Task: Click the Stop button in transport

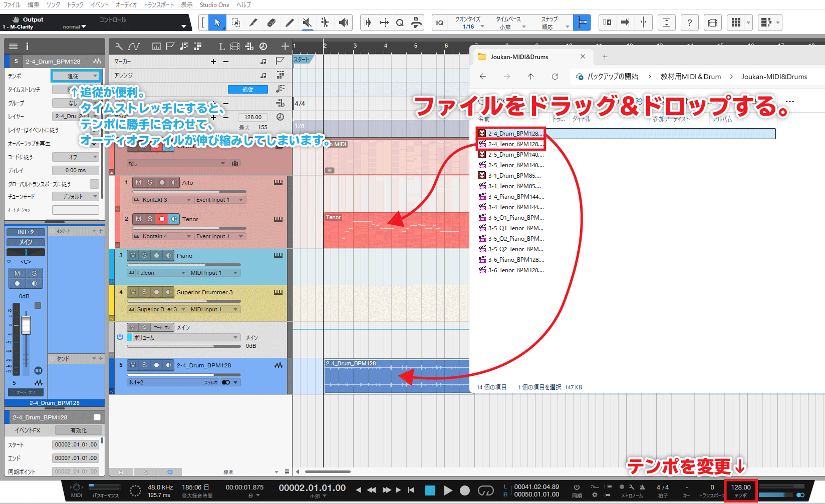Action: coord(430,490)
